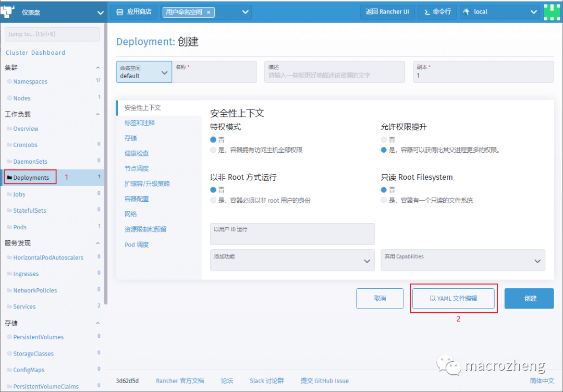Image resolution: width=563 pixels, height=392 pixels.
Task: Collapse the 存储 sidebar group
Action: (97, 323)
